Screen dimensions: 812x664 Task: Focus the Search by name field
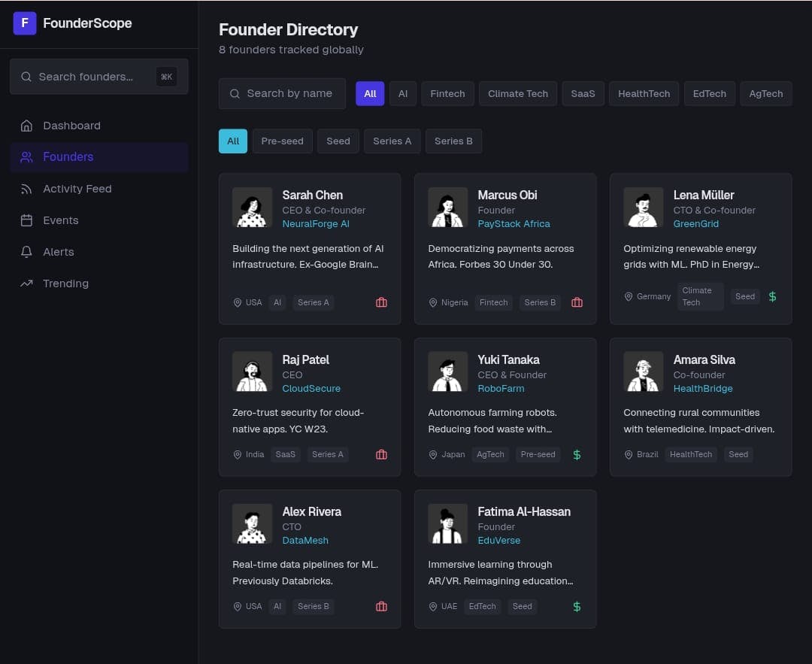282,94
